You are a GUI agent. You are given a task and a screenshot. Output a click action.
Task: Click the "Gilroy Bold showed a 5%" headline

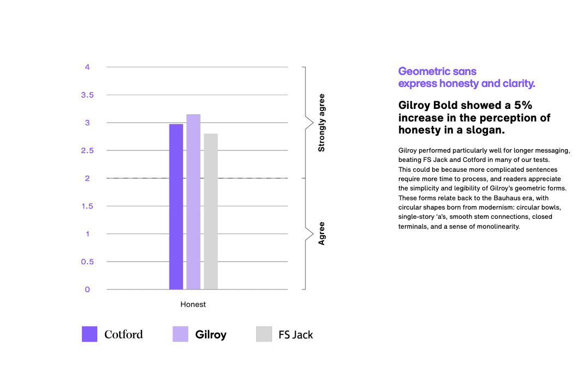[x=474, y=118]
